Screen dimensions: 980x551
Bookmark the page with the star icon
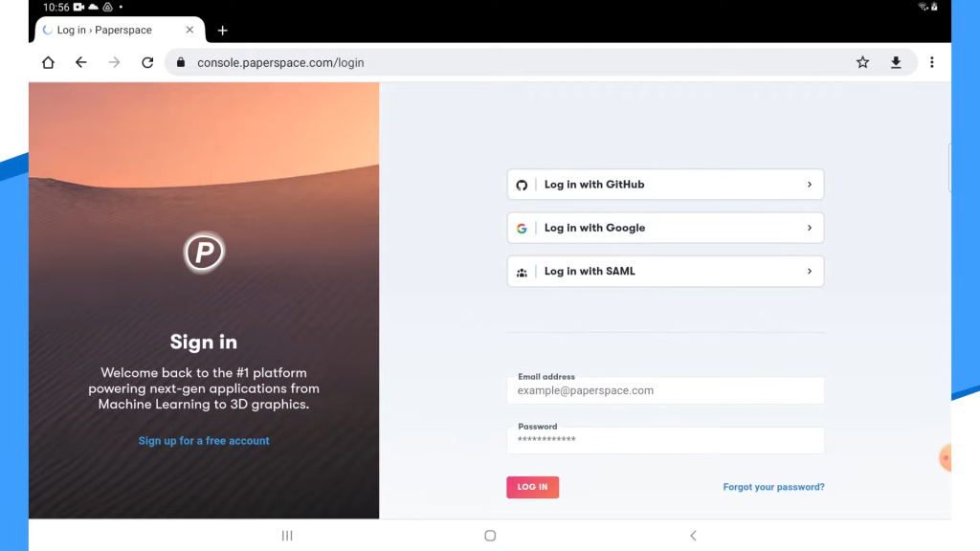(x=862, y=62)
